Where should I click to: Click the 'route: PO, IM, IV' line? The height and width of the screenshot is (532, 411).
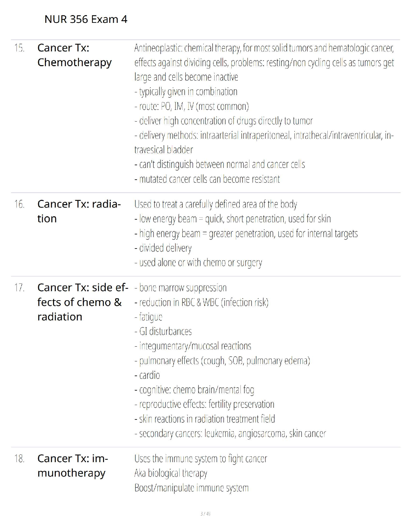pos(192,106)
